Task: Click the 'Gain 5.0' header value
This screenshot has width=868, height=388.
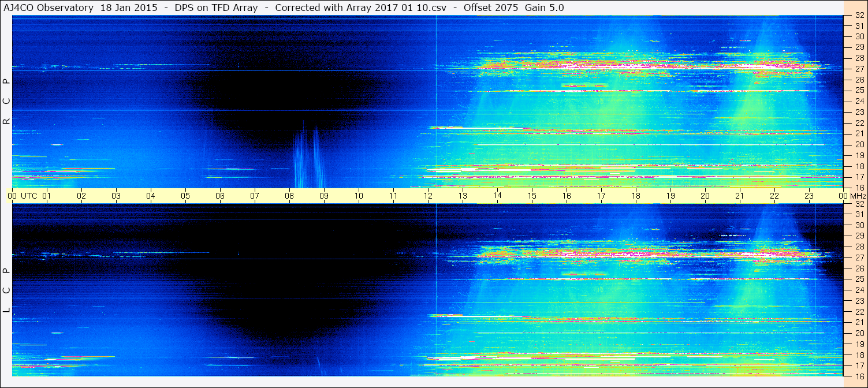Action: pos(544,8)
